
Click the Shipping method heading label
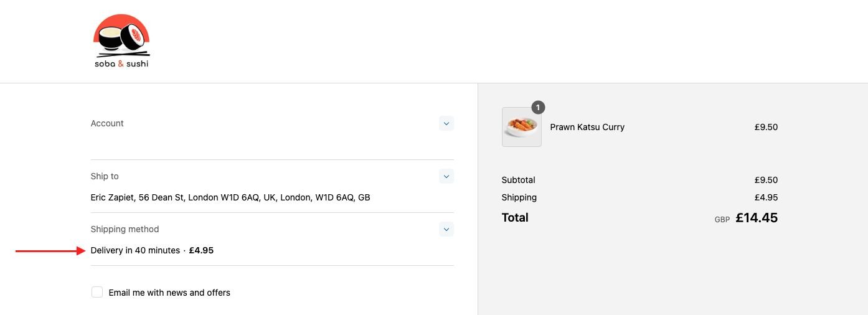(125, 229)
